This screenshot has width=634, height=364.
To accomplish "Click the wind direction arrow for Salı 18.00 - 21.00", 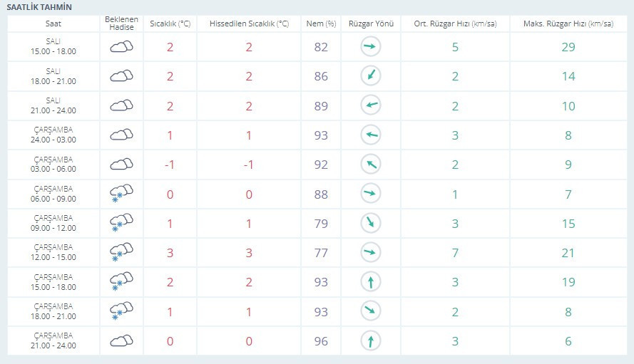I will point(370,76).
